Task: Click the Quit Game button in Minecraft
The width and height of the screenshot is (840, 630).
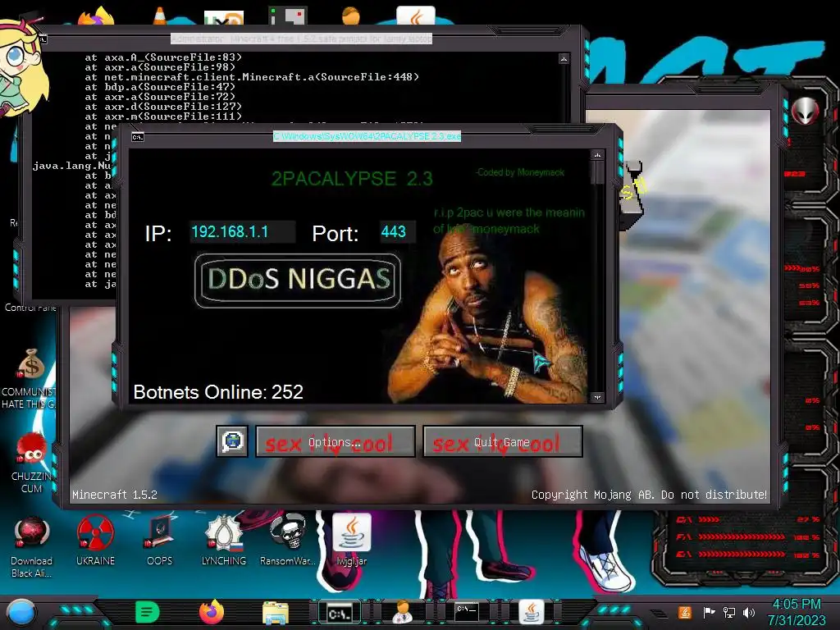Action: pos(503,442)
